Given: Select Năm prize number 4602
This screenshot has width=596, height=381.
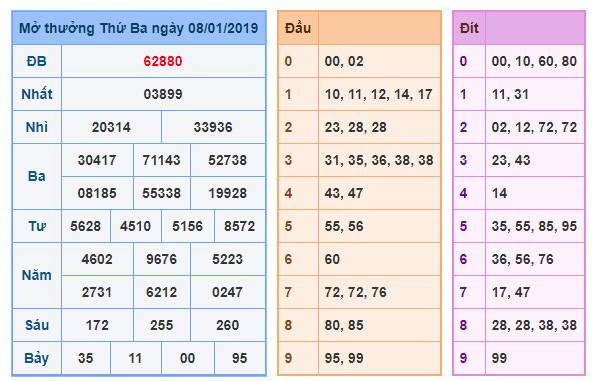Looking at the screenshot, I should pos(97,259).
